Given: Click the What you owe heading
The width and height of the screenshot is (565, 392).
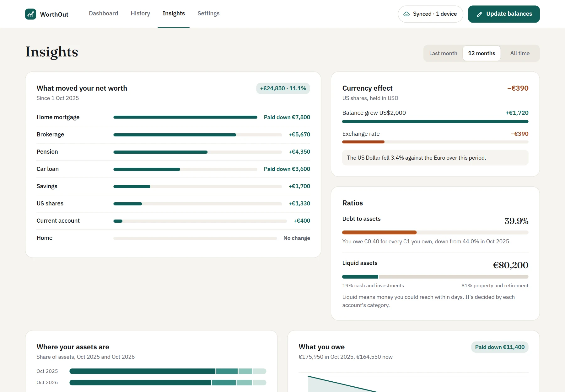Looking at the screenshot, I should [x=321, y=347].
